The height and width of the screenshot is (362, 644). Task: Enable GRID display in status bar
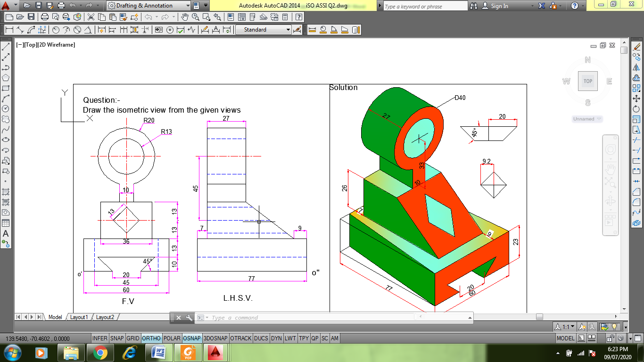(x=133, y=338)
